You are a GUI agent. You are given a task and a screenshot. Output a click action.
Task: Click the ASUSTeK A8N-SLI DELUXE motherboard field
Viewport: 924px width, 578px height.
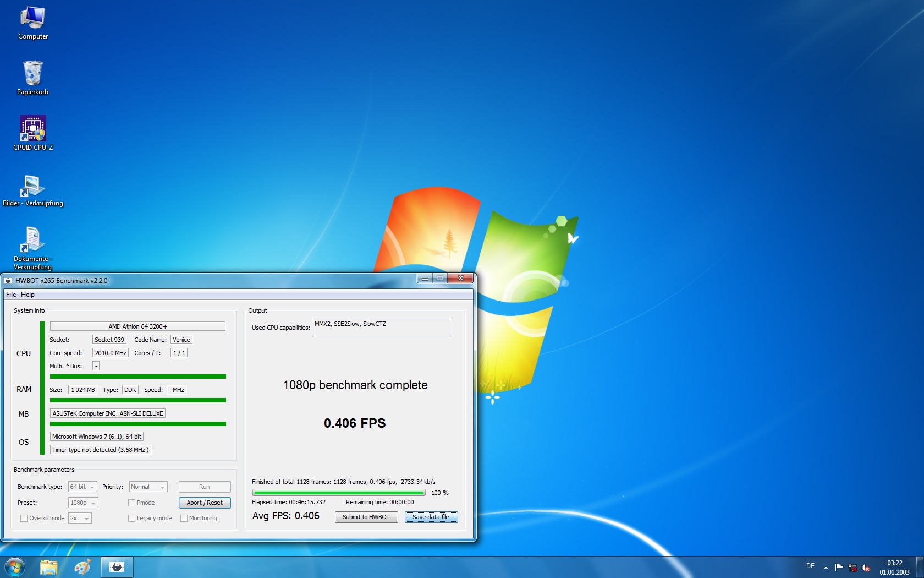pos(108,413)
